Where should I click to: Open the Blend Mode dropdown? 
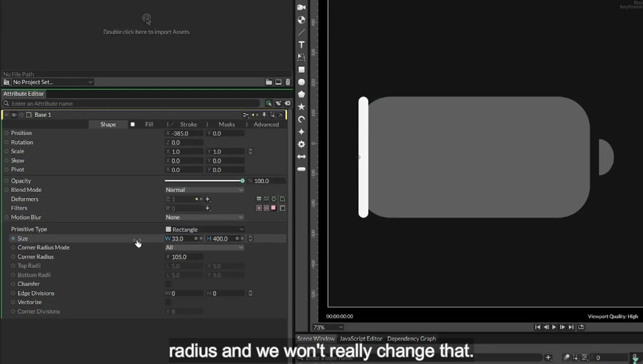coord(204,190)
